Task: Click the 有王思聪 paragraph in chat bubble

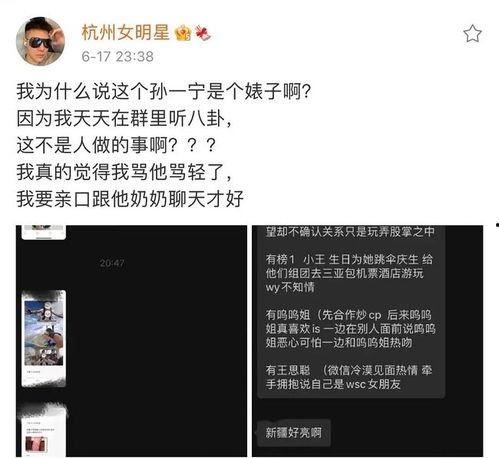Action: [349, 377]
